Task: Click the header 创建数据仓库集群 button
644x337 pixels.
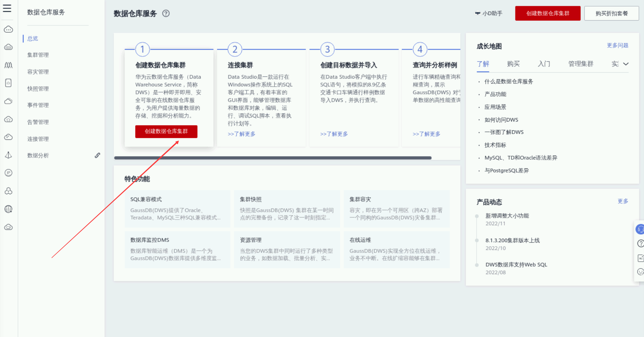Action: [548, 13]
